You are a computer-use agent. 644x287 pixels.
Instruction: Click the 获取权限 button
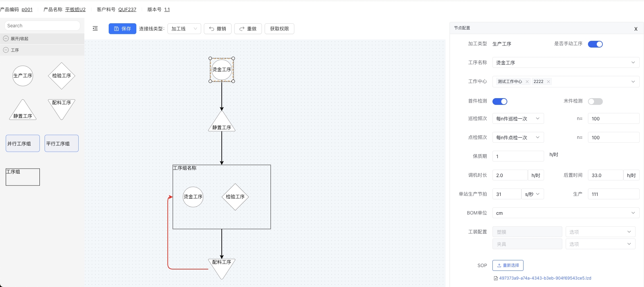coord(279,29)
